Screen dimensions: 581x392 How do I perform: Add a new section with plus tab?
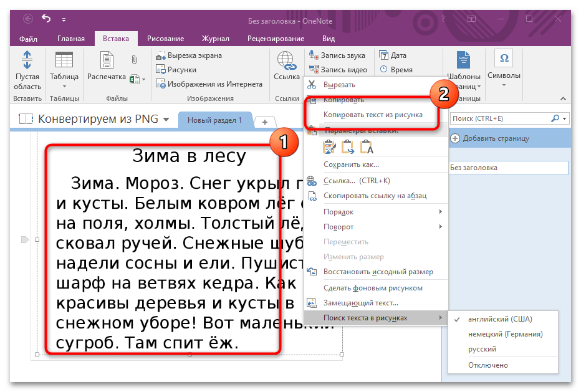[x=264, y=122]
